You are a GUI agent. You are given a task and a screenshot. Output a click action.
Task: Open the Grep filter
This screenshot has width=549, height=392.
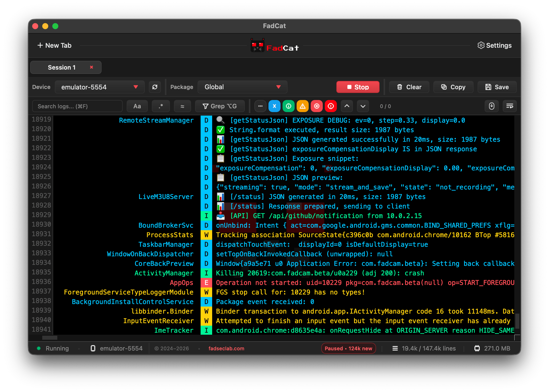[x=220, y=106]
